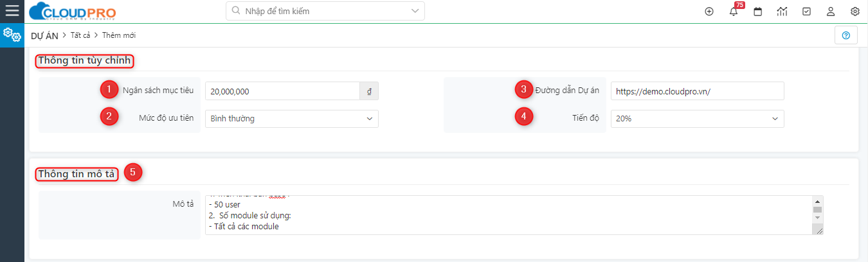
Task: Click the Đường dẫn Dự án field
Action: (x=697, y=91)
